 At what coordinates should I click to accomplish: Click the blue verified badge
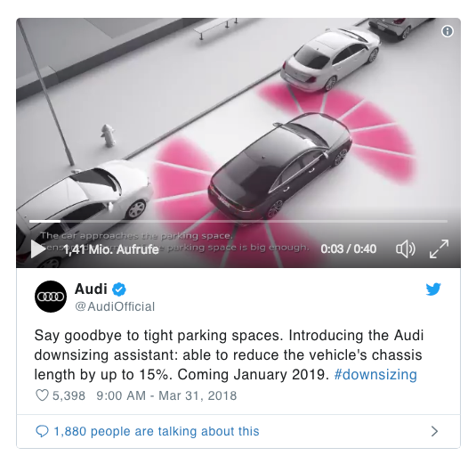(x=119, y=289)
